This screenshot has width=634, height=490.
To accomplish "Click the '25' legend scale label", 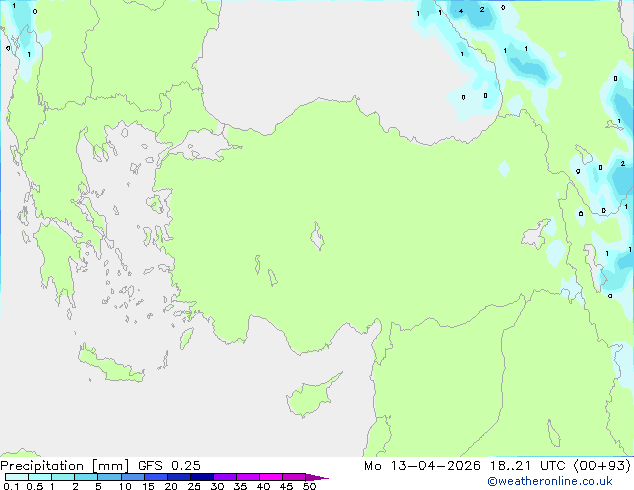I will 194,486.
